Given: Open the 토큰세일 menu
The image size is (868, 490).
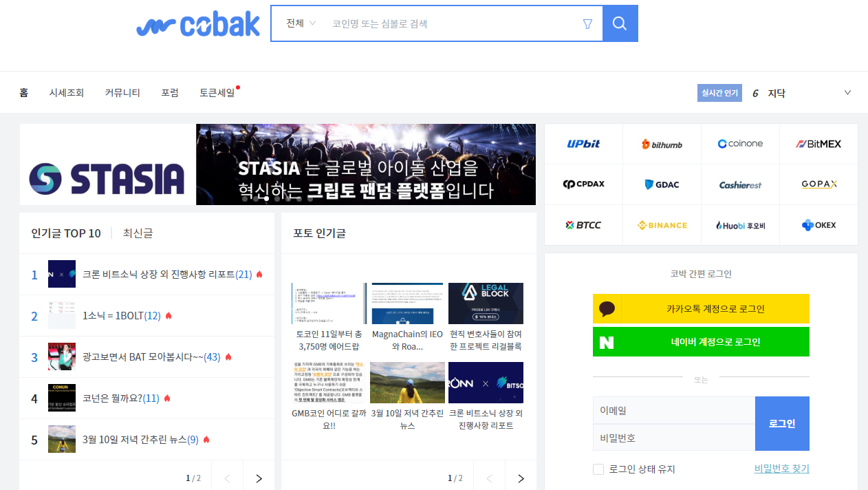Looking at the screenshot, I should (x=217, y=93).
